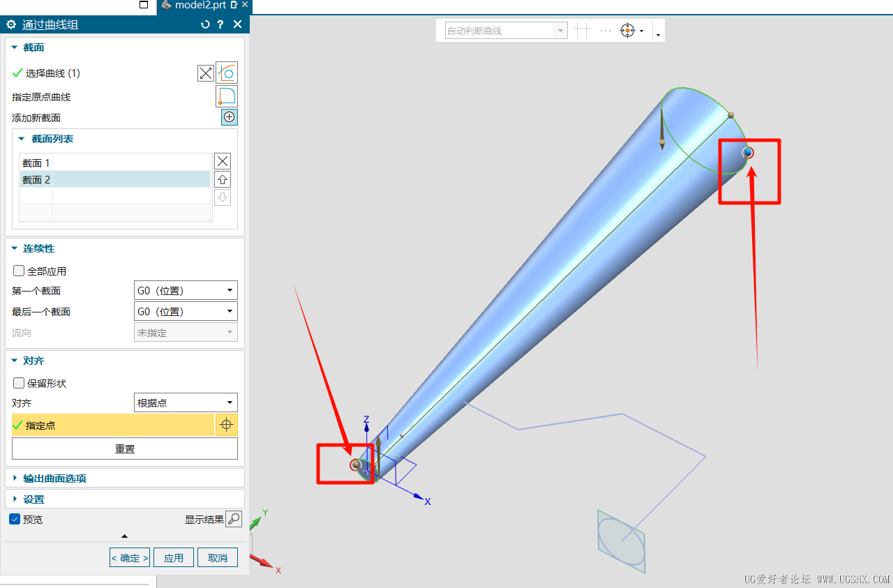Open the 第一个截面 continuity dropdown
Screen dimensions: 893x588
[186, 290]
